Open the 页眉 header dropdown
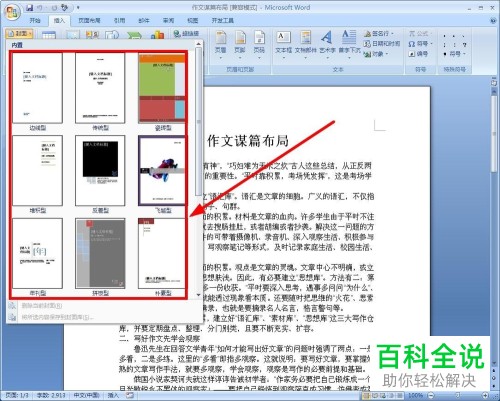This screenshot has height=401, width=500. point(220,45)
